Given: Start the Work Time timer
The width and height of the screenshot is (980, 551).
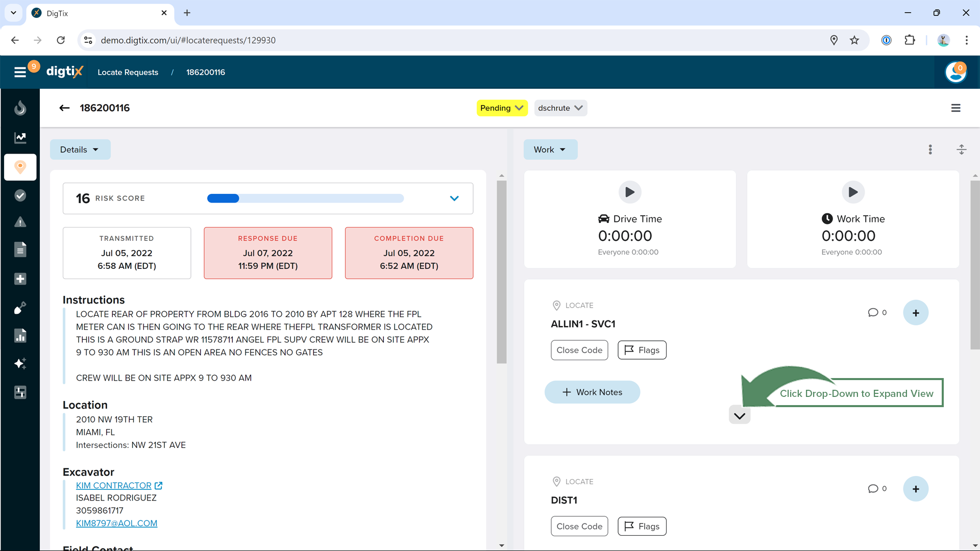Looking at the screenshot, I should pos(852,192).
